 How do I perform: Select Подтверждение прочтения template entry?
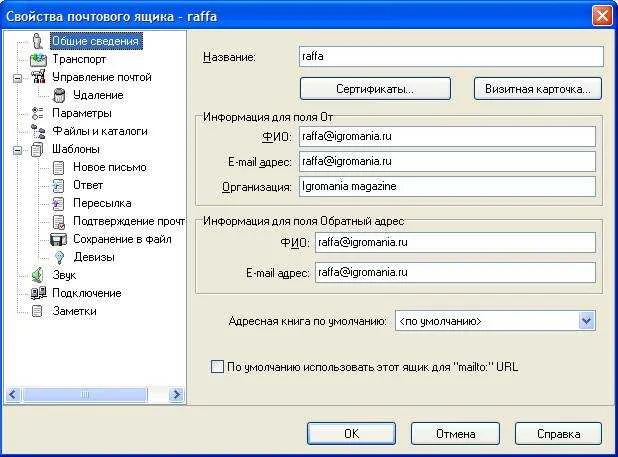pyautogui.click(x=129, y=221)
